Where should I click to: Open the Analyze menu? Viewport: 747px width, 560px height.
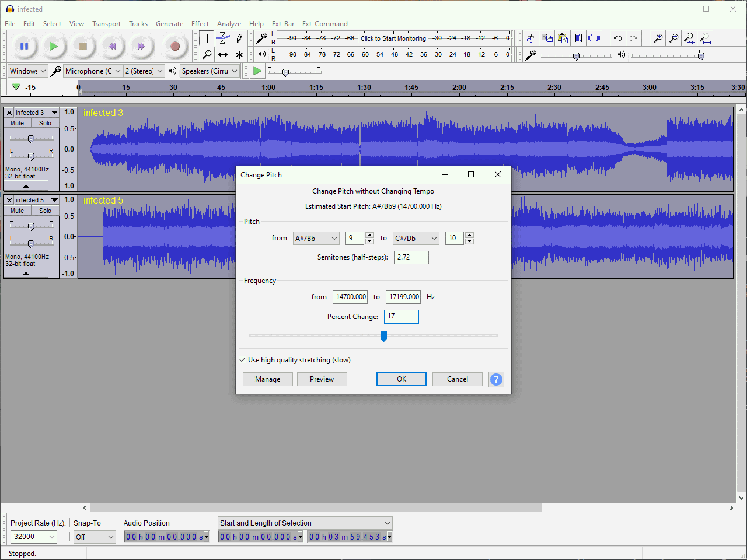(229, 24)
